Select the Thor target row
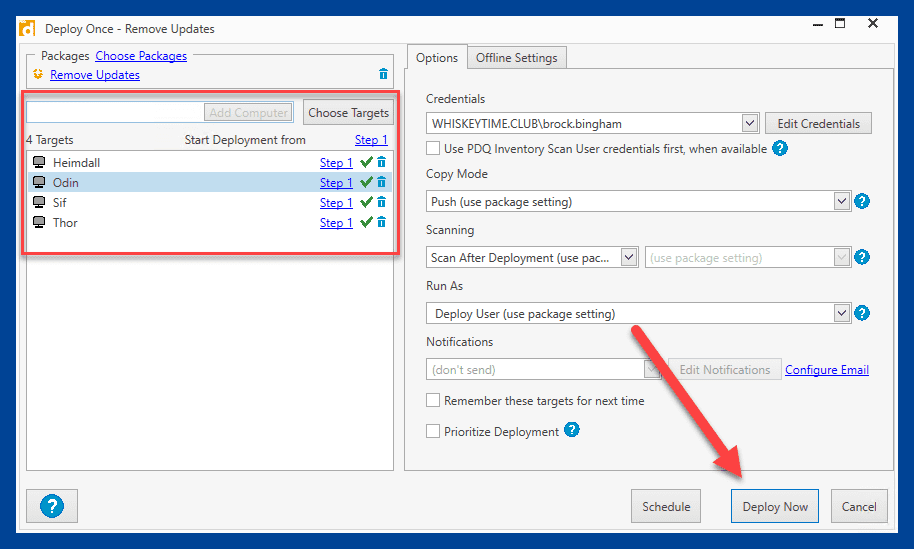Image resolution: width=914 pixels, height=549 pixels. [210, 222]
